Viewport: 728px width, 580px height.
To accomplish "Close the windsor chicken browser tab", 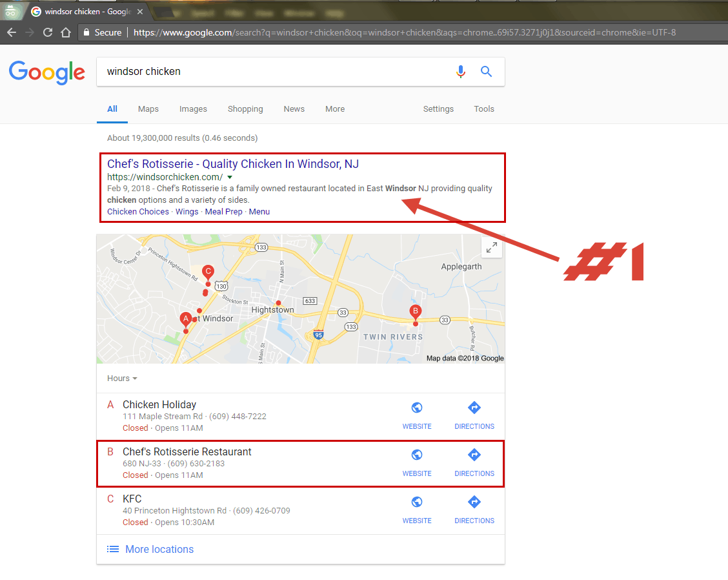I will 140,12.
